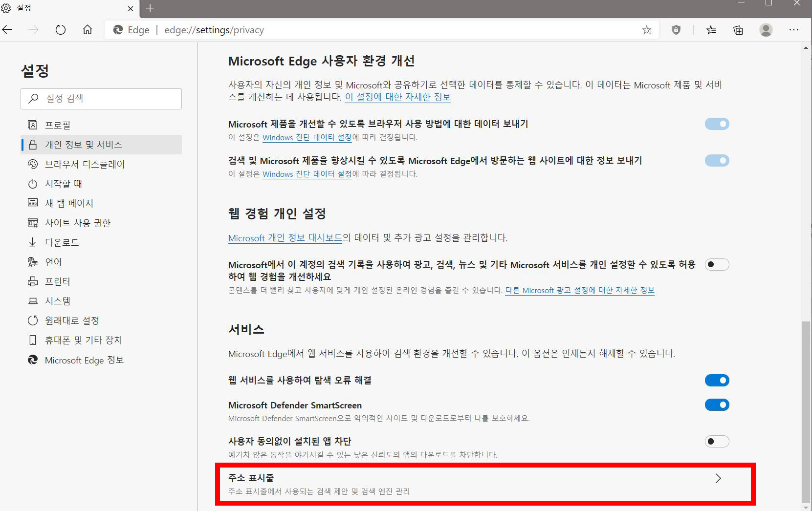The image size is (812, 511).
Task: Click the reset icon for 원래대로 설정
Action: (x=33, y=320)
